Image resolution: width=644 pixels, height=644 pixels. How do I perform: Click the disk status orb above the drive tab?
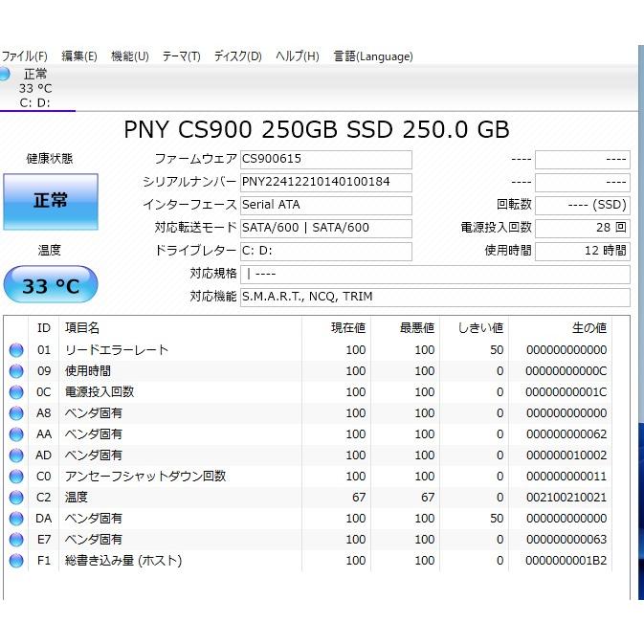click(5, 74)
